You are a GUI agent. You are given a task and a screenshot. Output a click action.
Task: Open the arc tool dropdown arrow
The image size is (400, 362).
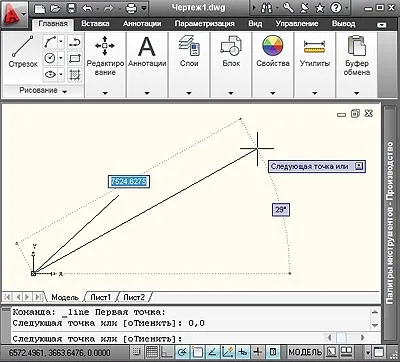click(x=61, y=42)
